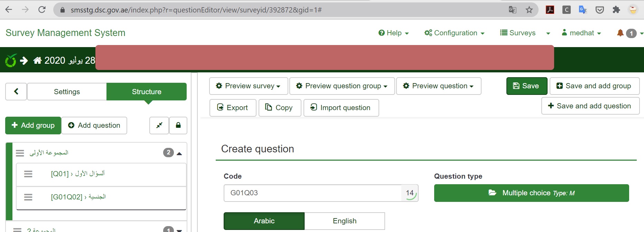
Task: Click the back chevron button in sidebar
Action: pos(16,91)
